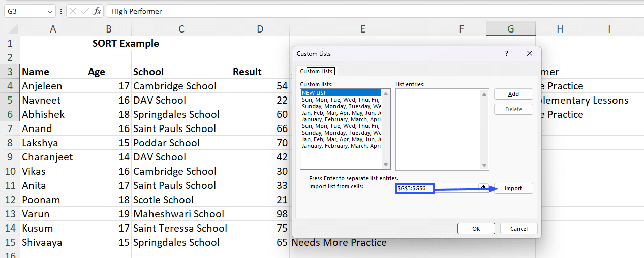
Task: Click the Poddar School cell
Action: (x=181, y=143)
